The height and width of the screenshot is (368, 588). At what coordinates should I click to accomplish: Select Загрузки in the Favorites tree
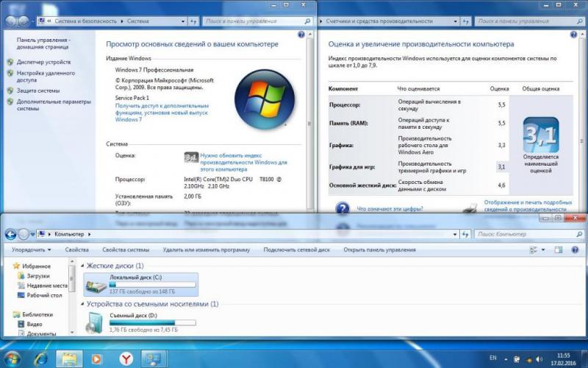tap(38, 276)
